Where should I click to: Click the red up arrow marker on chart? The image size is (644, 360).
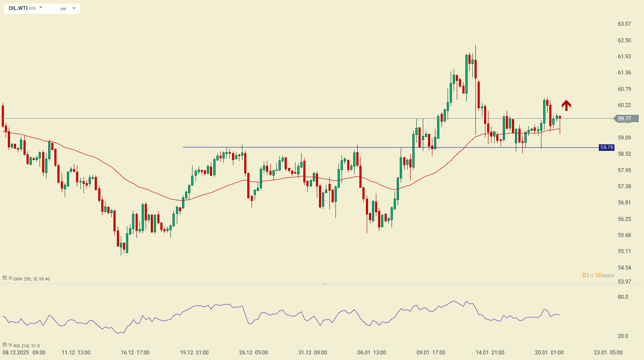566,105
